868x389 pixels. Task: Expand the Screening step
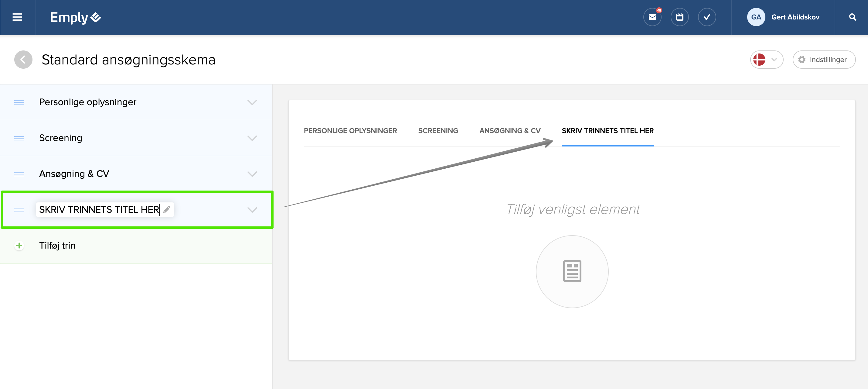[x=252, y=138]
